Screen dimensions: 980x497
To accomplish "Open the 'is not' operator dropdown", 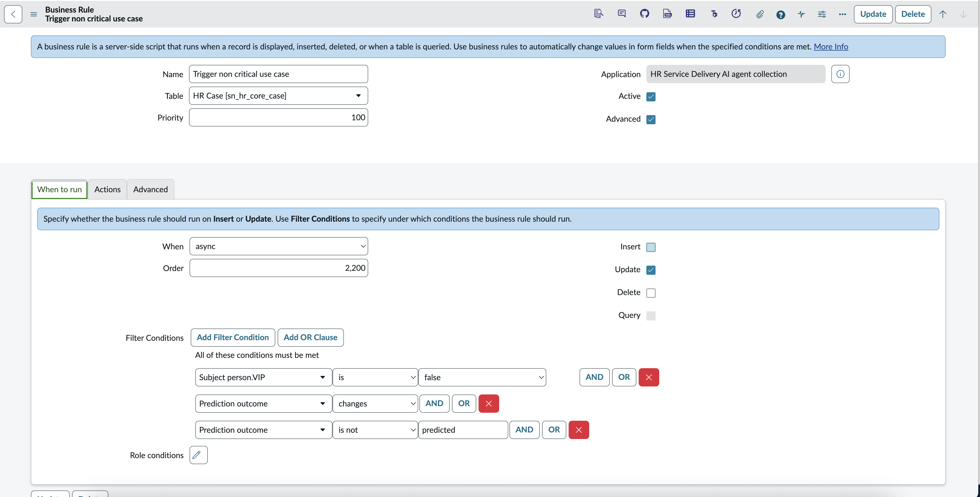I will (x=375, y=429).
